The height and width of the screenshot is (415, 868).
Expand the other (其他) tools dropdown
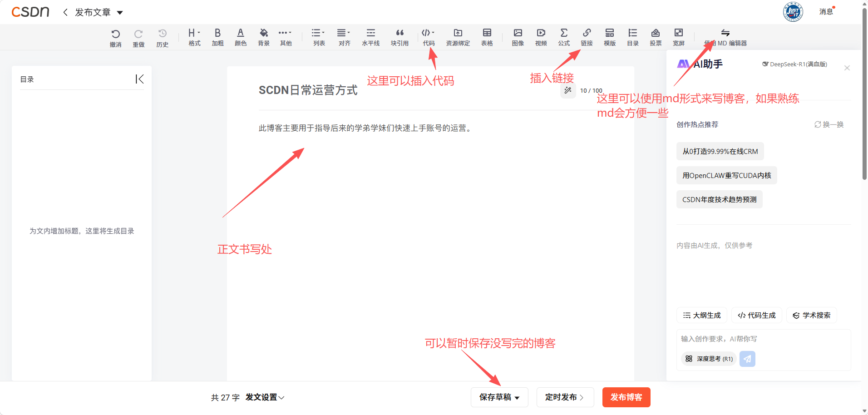[x=286, y=37]
